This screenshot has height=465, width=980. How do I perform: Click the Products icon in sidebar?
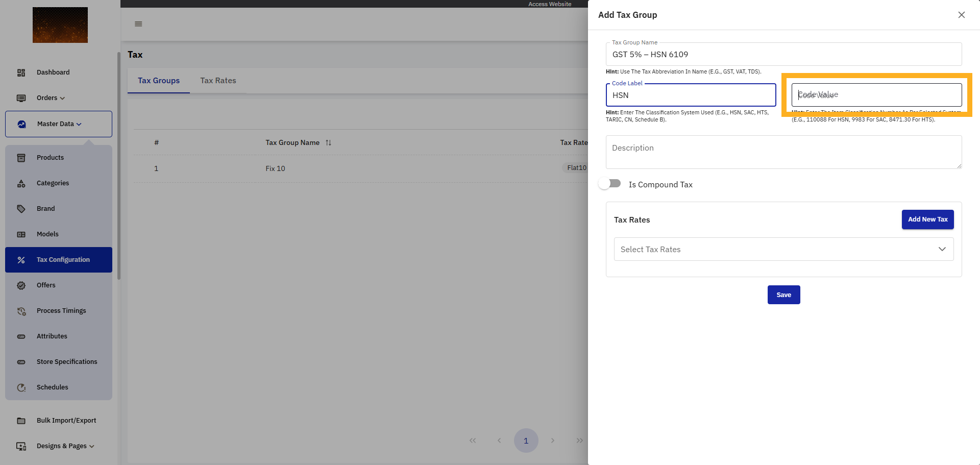21,158
